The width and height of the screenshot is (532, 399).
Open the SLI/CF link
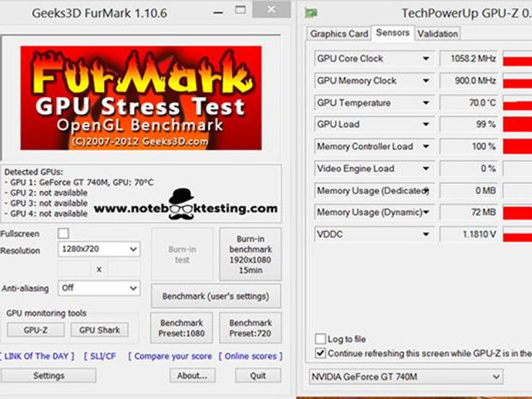click(99, 357)
